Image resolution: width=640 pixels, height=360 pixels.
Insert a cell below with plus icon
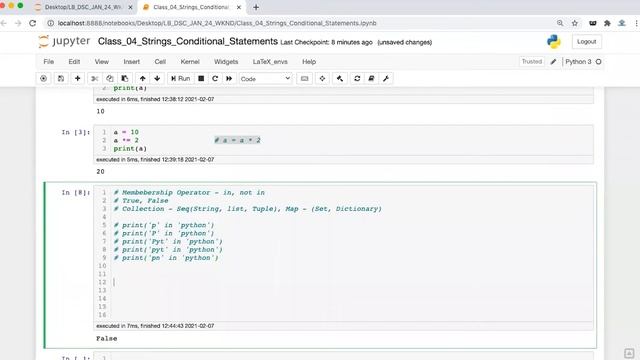(78, 78)
